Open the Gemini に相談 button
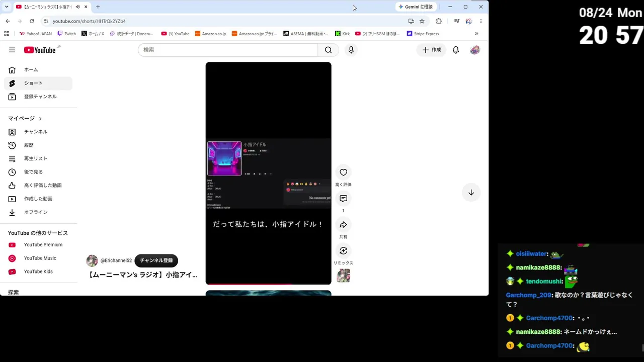Viewport: 644px width, 362px height. [x=416, y=7]
